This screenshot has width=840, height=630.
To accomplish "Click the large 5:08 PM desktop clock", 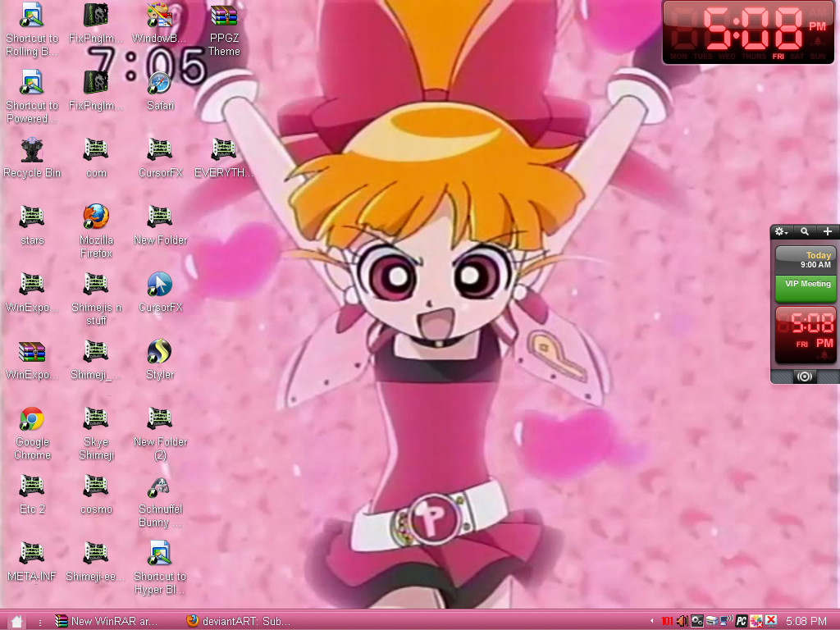I will pyautogui.click(x=748, y=32).
